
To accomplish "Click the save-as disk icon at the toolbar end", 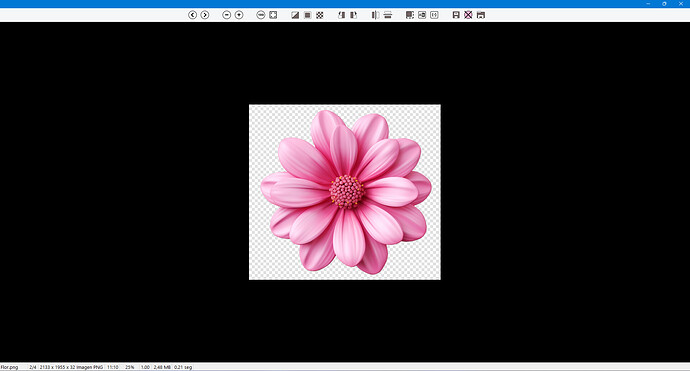I will click(x=481, y=15).
